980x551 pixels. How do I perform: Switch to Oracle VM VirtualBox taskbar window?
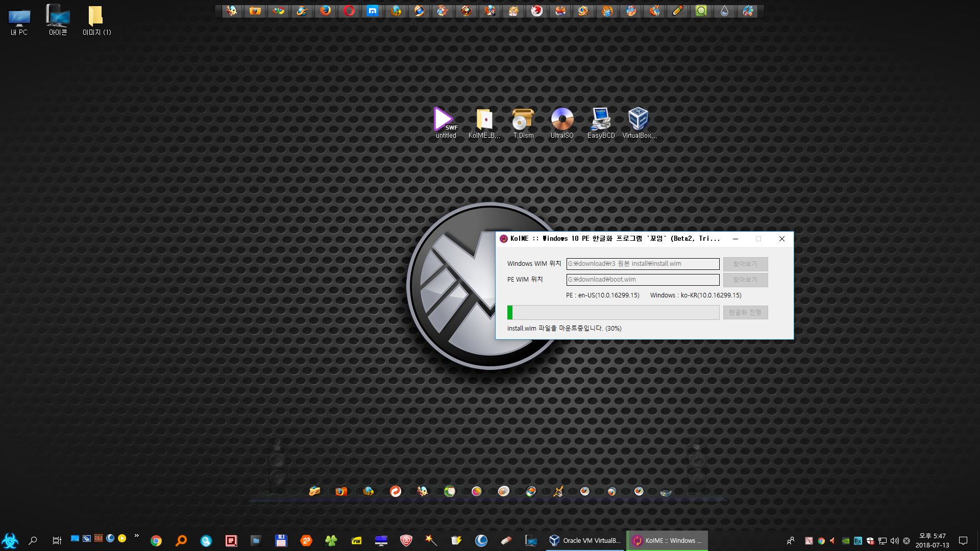(x=585, y=541)
